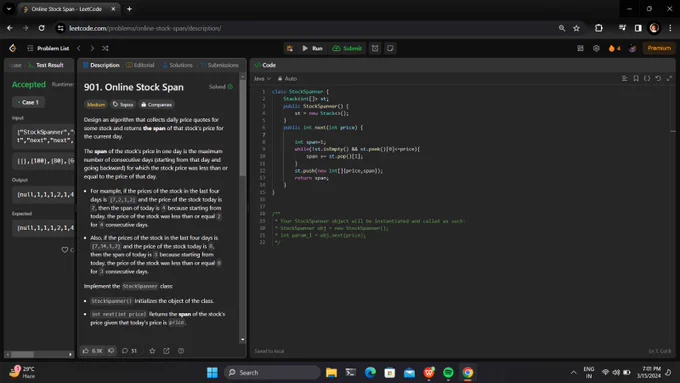The height and width of the screenshot is (383, 680).
Task: Like the problem with the thumbs up
Action: tap(92, 350)
